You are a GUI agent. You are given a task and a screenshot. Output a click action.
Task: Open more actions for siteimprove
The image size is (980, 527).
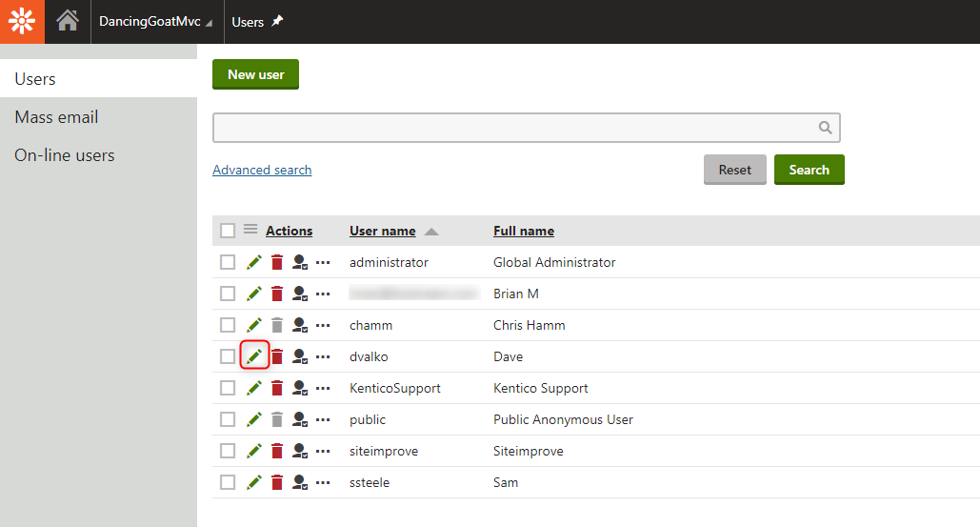click(323, 452)
